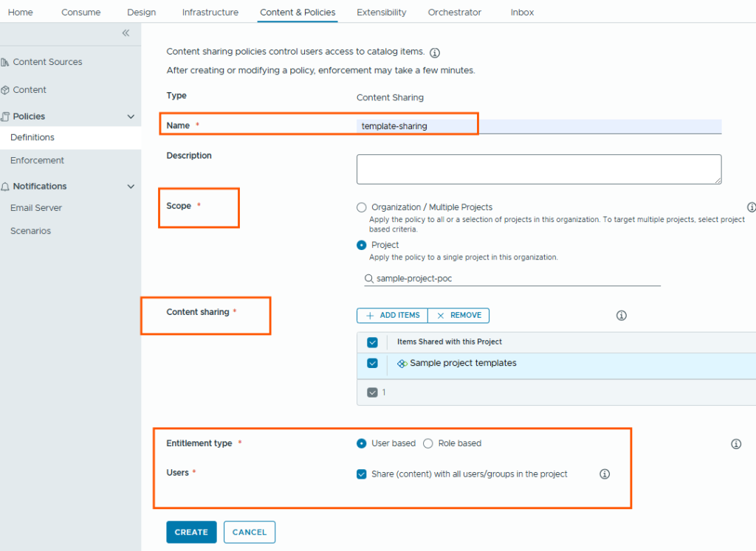Click the Create button
The height and width of the screenshot is (551, 756).
pyautogui.click(x=191, y=532)
